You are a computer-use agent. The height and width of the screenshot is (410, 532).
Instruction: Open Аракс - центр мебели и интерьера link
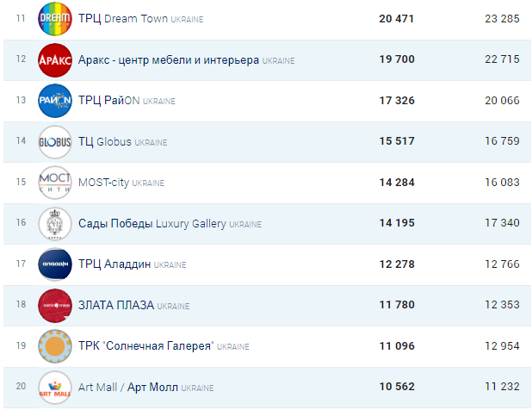point(168,60)
